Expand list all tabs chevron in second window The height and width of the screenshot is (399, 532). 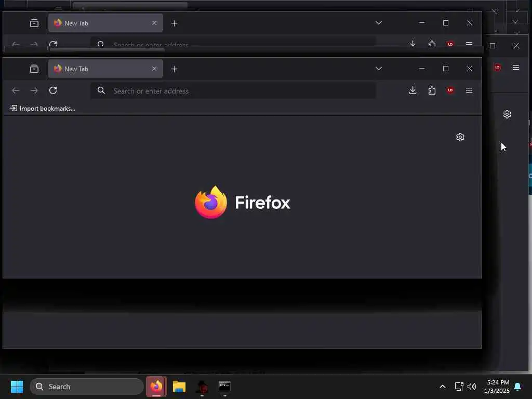[379, 23]
